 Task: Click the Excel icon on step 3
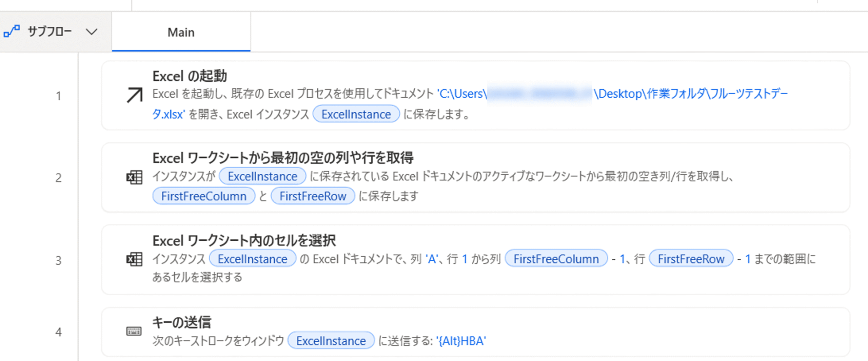134,259
